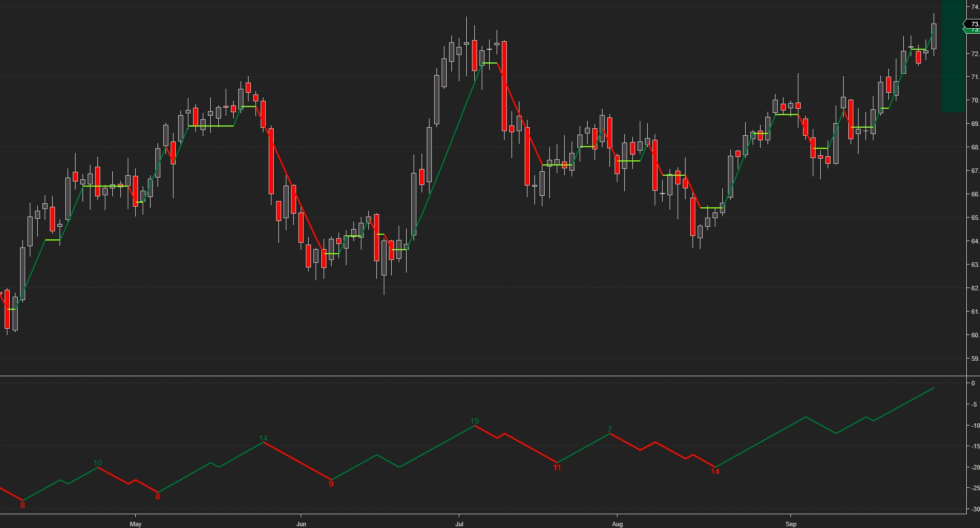Screen dimensions: 980x528
Task: Select the Jul label on the time axis
Action: click(459, 524)
